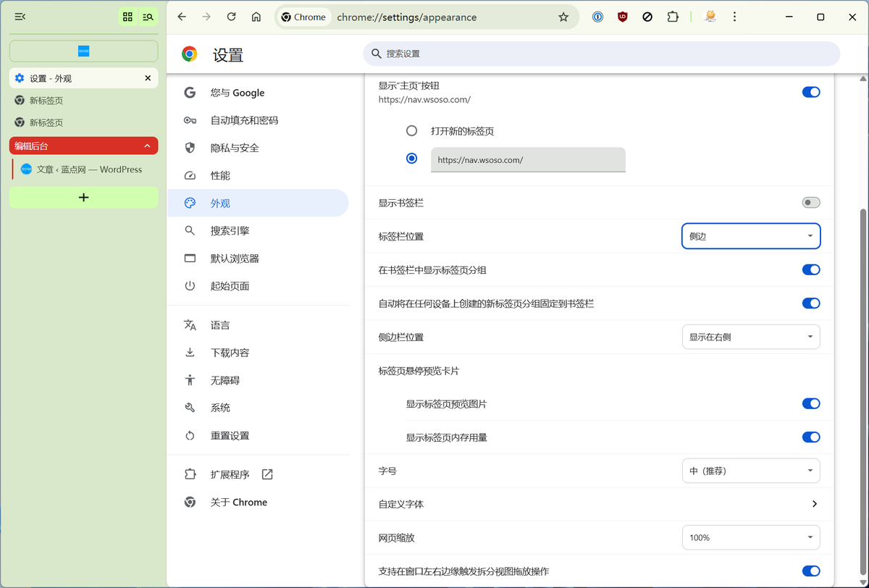Add a new tab with the plus button
This screenshot has width=869, height=588.
pos(83,197)
